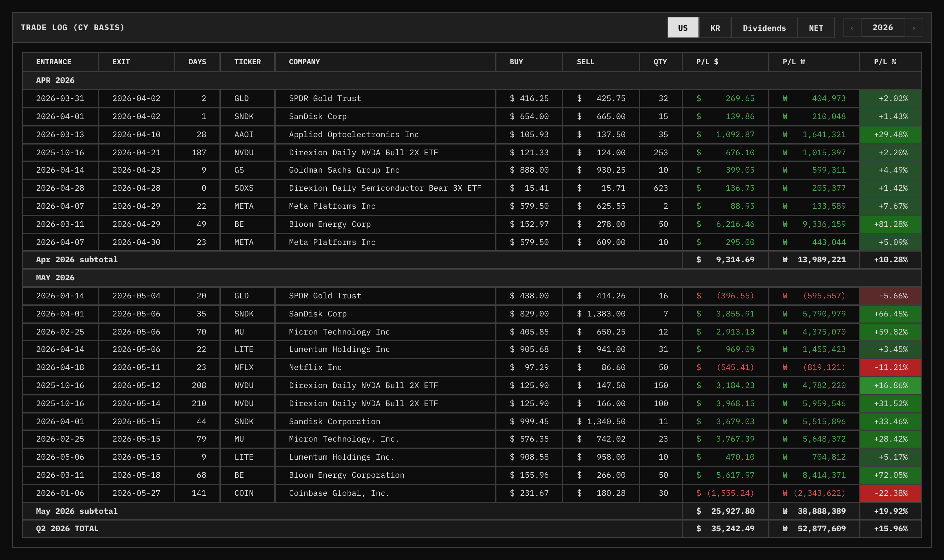
Task: Click the 2026 year label
Action: click(882, 27)
